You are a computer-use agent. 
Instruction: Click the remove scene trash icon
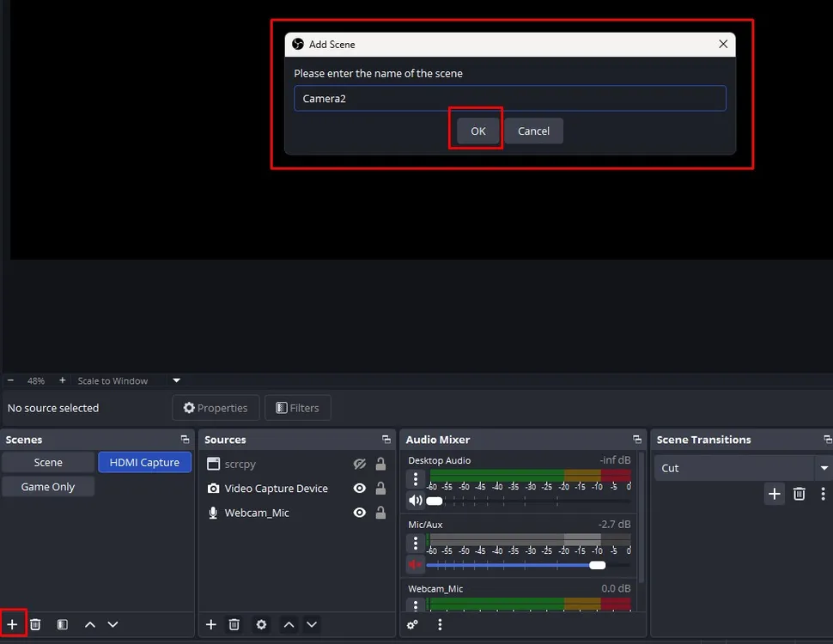pyautogui.click(x=35, y=624)
